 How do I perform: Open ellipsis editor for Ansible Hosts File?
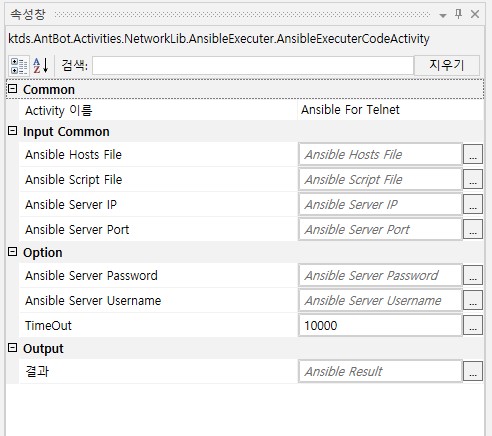pos(473,154)
